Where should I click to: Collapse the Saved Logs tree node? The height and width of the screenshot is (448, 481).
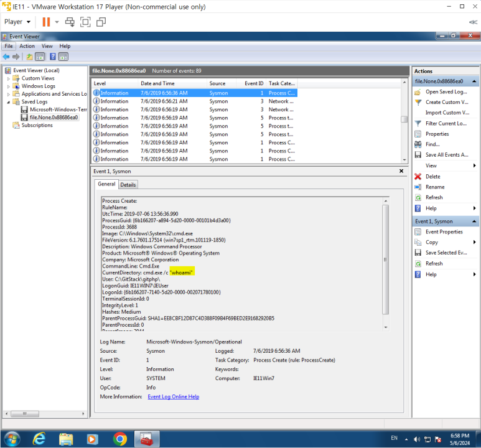pos(9,102)
